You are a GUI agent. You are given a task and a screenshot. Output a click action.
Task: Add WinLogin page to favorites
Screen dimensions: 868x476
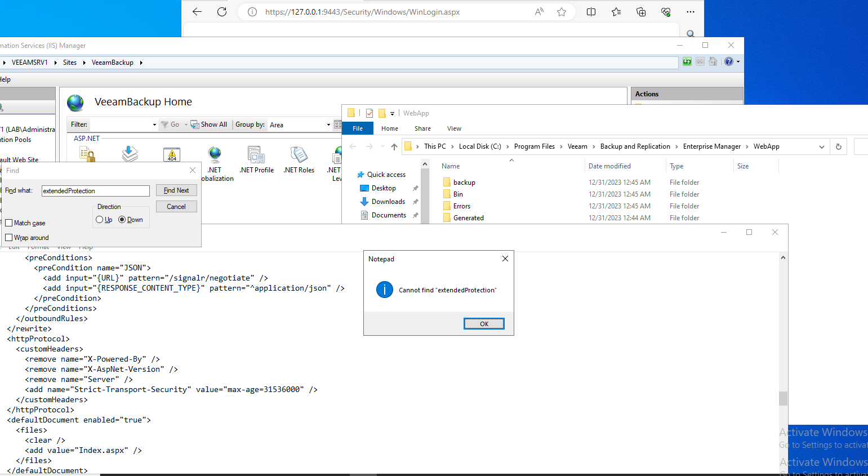coord(562,12)
